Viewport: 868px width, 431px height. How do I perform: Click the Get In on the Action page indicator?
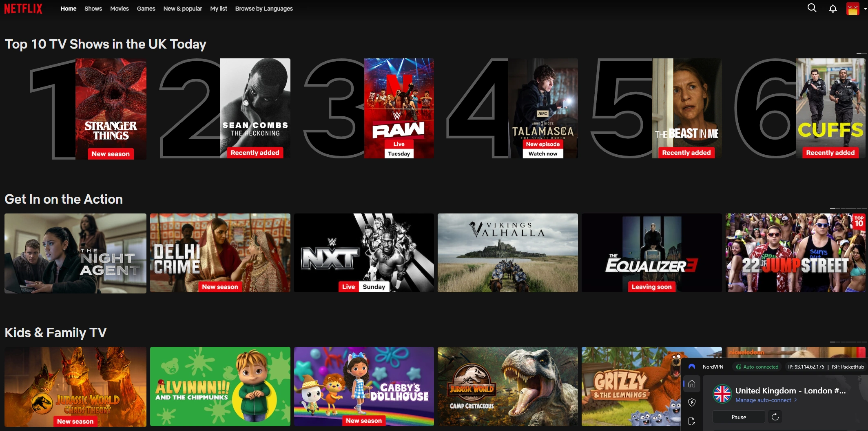(x=848, y=209)
